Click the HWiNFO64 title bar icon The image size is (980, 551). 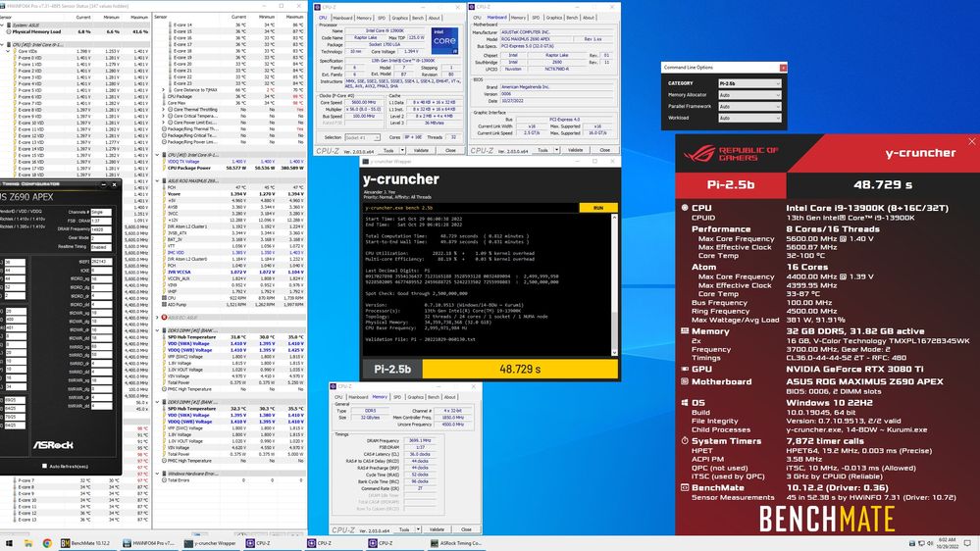tap(3, 6)
